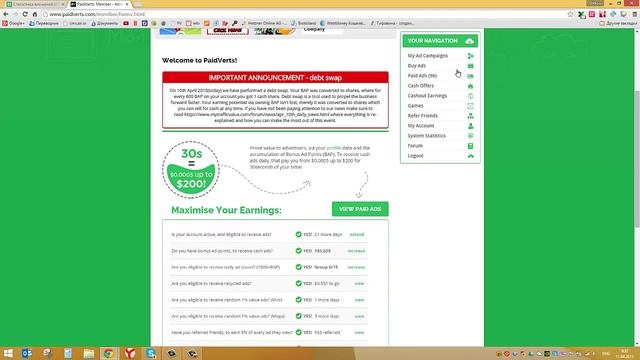Viewport: 640px width, 360px height.
Task: Open My Ad Campaigns icon in navigation
Action: pos(470,56)
